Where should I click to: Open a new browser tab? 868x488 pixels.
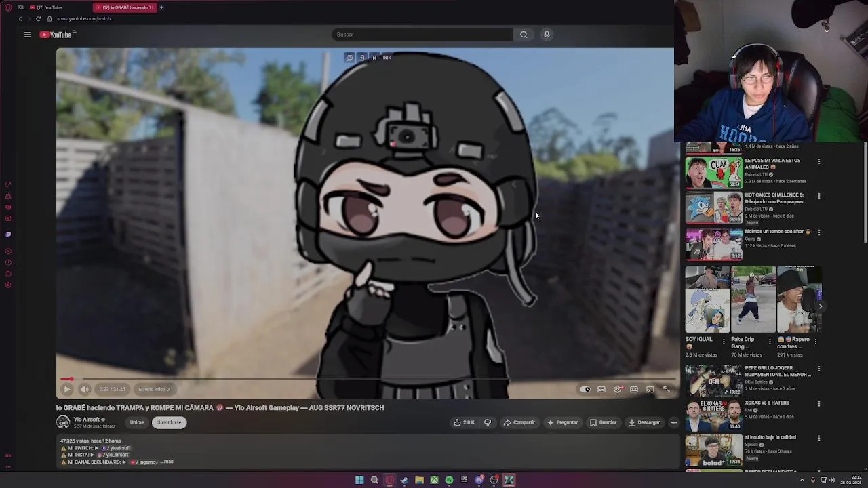click(161, 7)
